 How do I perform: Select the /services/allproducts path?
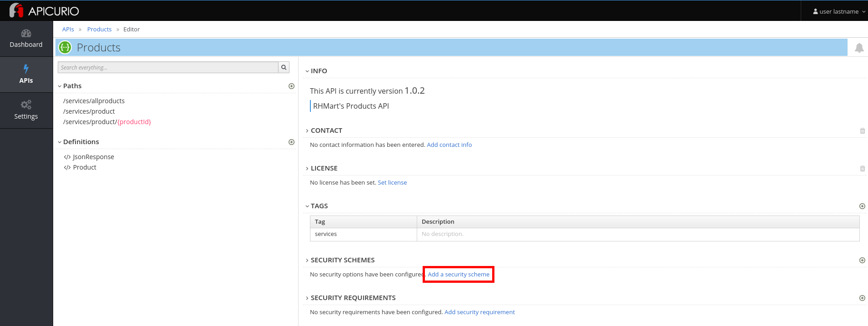(94, 101)
